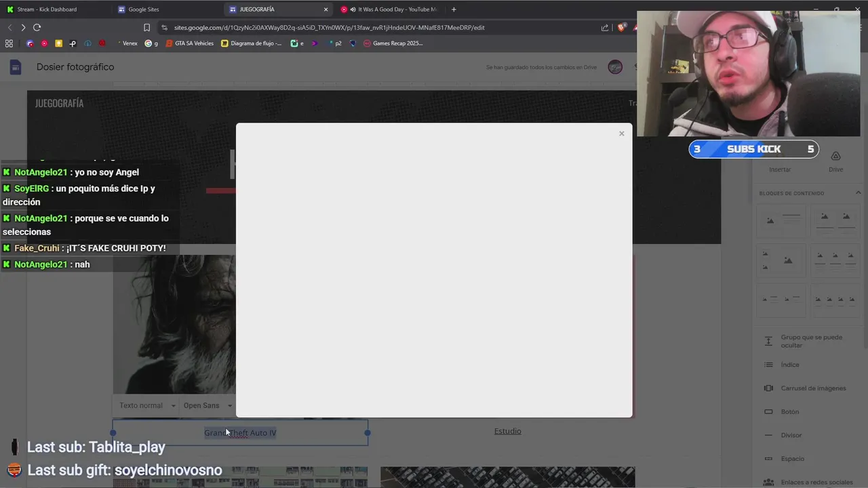Close the JUEGOGRAFÍA tab
This screenshot has height=488, width=868.
click(x=325, y=9)
